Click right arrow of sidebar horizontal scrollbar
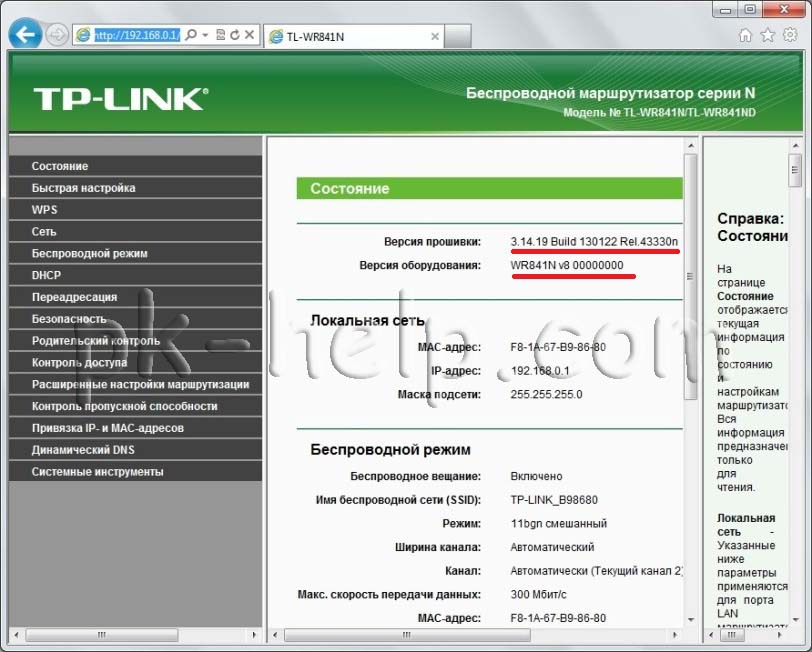 [254, 634]
